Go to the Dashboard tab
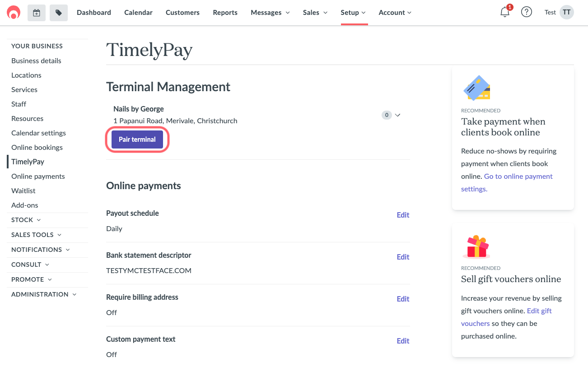This screenshot has height=367, width=588. click(94, 13)
